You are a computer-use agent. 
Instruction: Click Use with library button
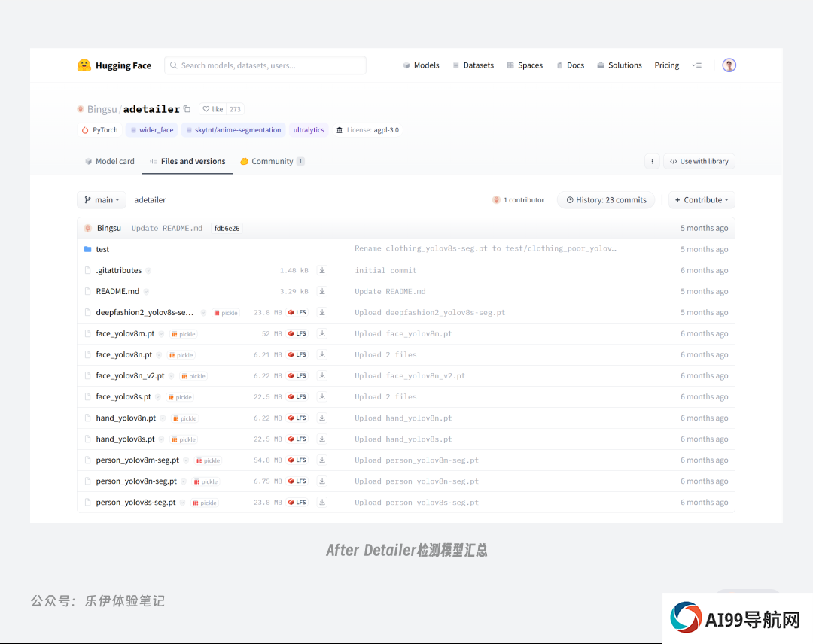pos(699,161)
